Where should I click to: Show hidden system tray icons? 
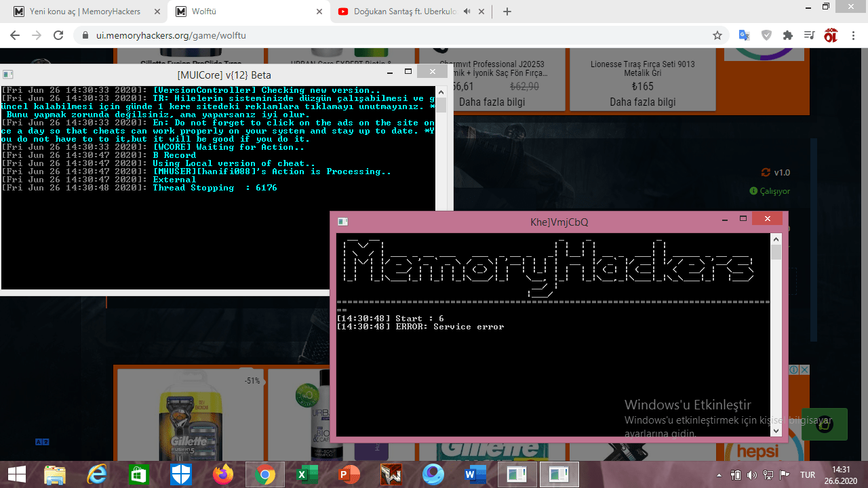point(719,475)
